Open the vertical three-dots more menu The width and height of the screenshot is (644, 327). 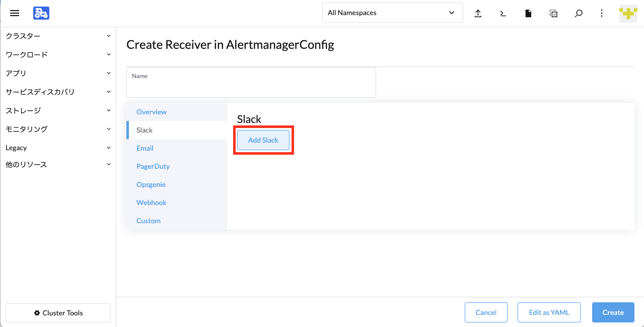click(602, 14)
